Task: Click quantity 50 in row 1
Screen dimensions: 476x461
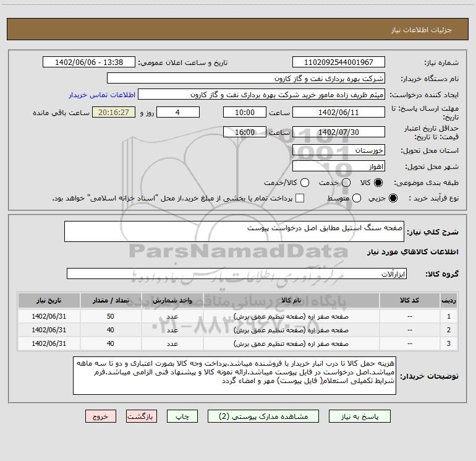Action: point(111,316)
